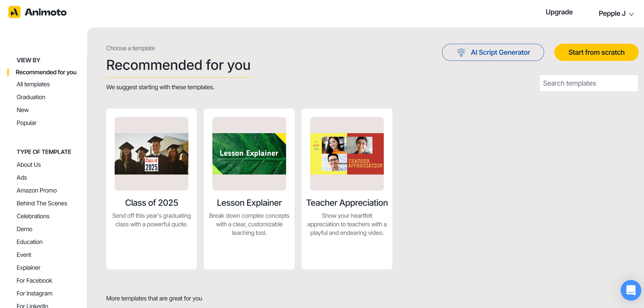This screenshot has width=644, height=308.
Task: Select the Graduation view filter
Action: click(31, 97)
